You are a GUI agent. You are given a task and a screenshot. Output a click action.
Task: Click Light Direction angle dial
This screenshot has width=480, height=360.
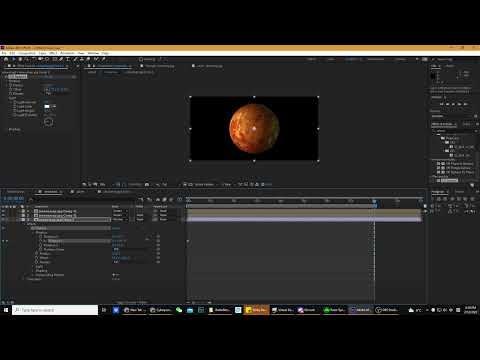click(x=48, y=122)
